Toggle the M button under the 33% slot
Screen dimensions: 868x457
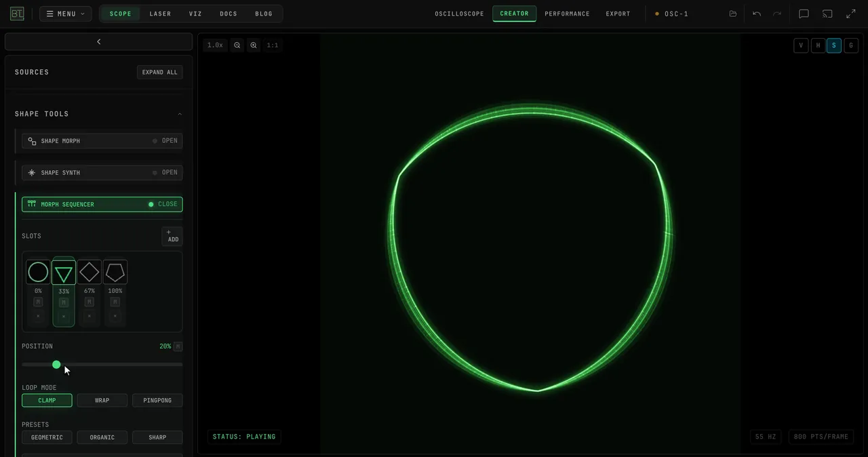(x=64, y=302)
